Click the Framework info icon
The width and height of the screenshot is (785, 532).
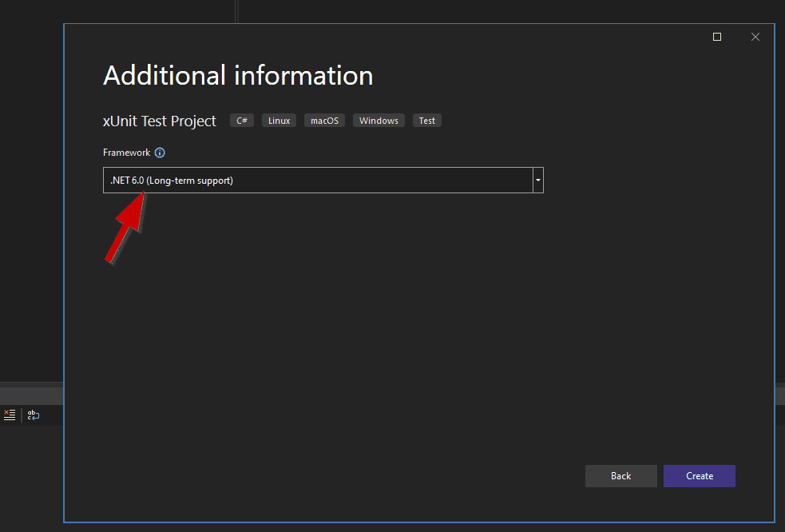(160, 153)
